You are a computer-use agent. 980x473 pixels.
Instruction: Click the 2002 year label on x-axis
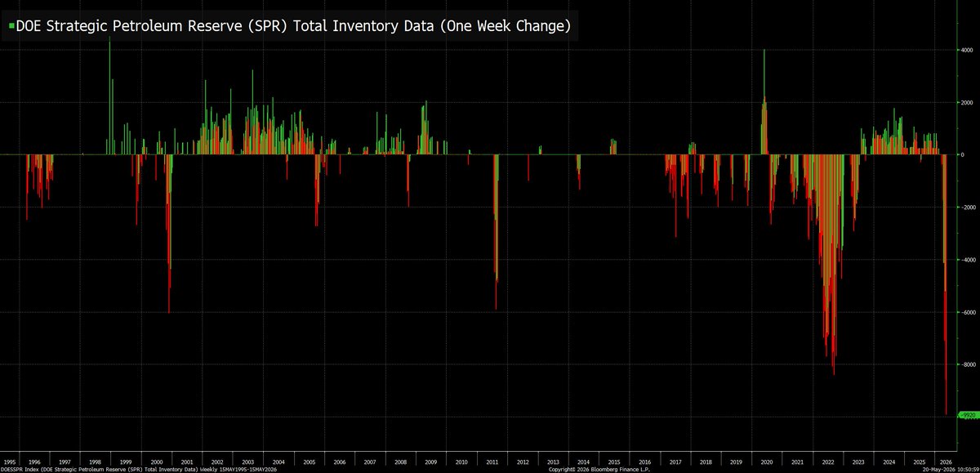coord(217,462)
